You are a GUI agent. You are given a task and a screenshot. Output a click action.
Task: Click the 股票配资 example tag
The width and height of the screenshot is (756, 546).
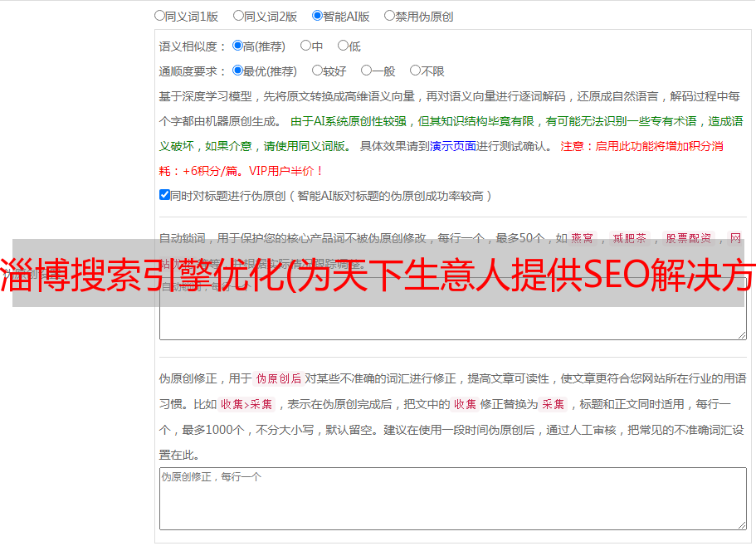689,238
